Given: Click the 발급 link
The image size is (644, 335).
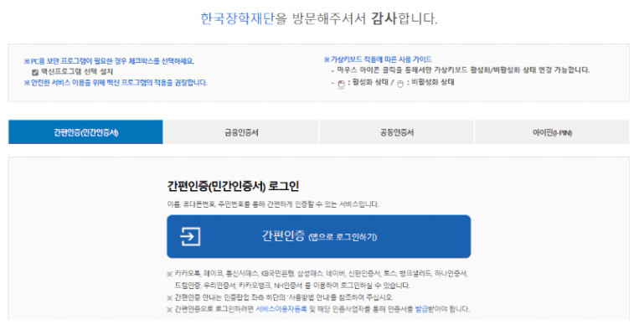Looking at the screenshot, I should tap(421, 309).
